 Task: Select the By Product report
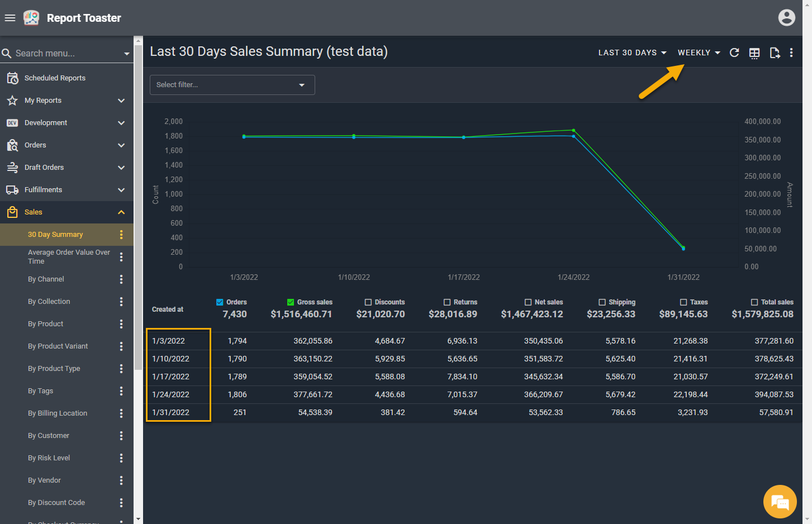tap(45, 324)
